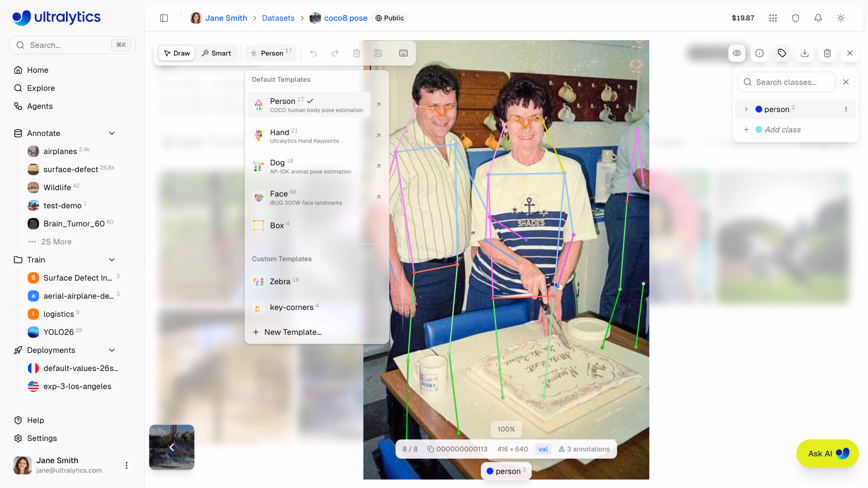
Task: Open external link for Face template
Action: click(x=378, y=197)
